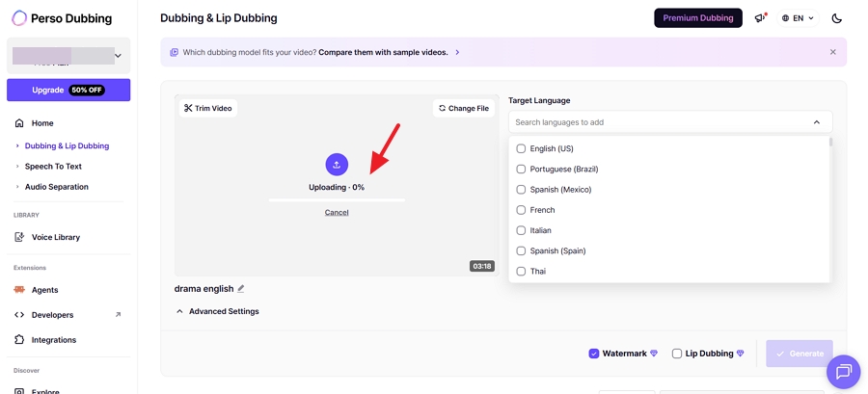Viewport: 868px width, 394px height.
Task: Click the diamond icon next to Watermark
Action: click(654, 354)
